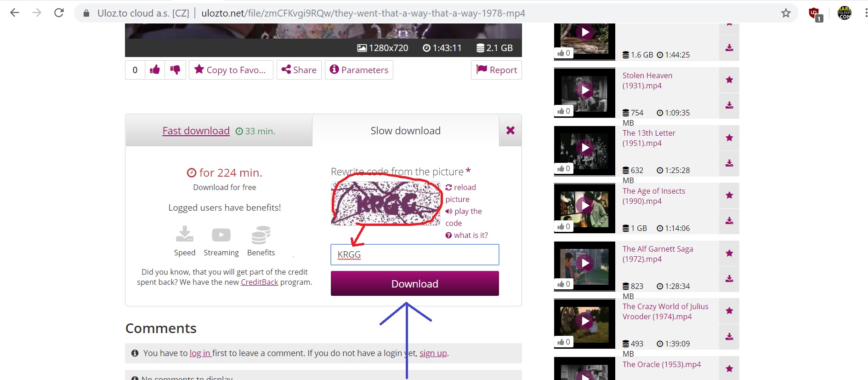Click the log in link in comments
The height and width of the screenshot is (380, 868).
[x=200, y=353]
